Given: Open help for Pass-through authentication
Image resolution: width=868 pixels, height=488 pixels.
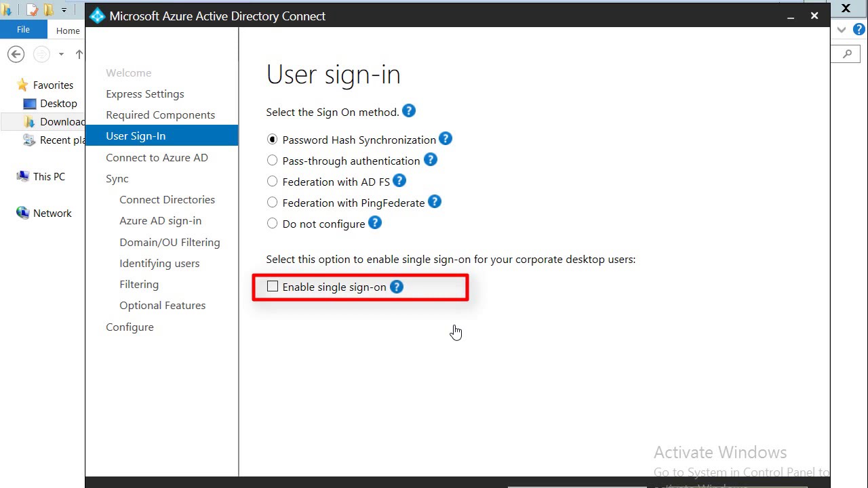Looking at the screenshot, I should pos(431,160).
